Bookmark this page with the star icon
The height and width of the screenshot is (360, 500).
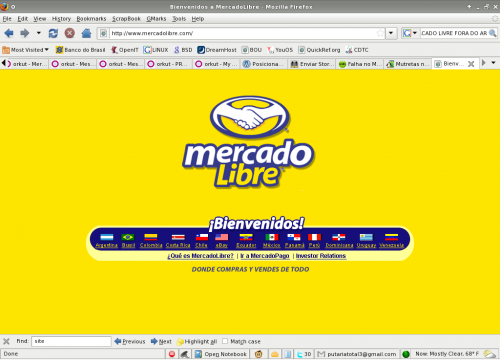tap(380, 33)
